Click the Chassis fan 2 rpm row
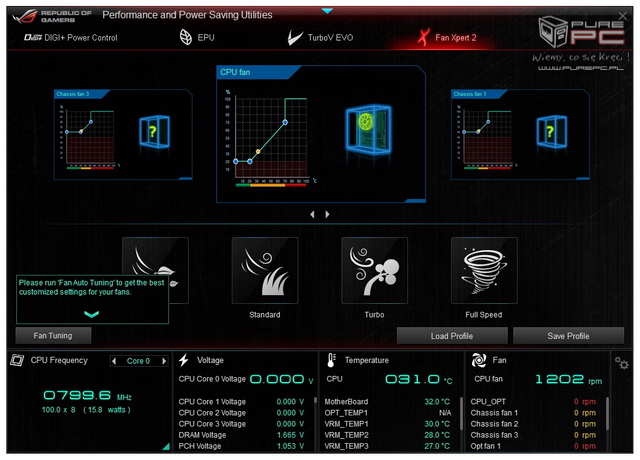Screen dimensions: 640x460 pyautogui.click(x=533, y=424)
